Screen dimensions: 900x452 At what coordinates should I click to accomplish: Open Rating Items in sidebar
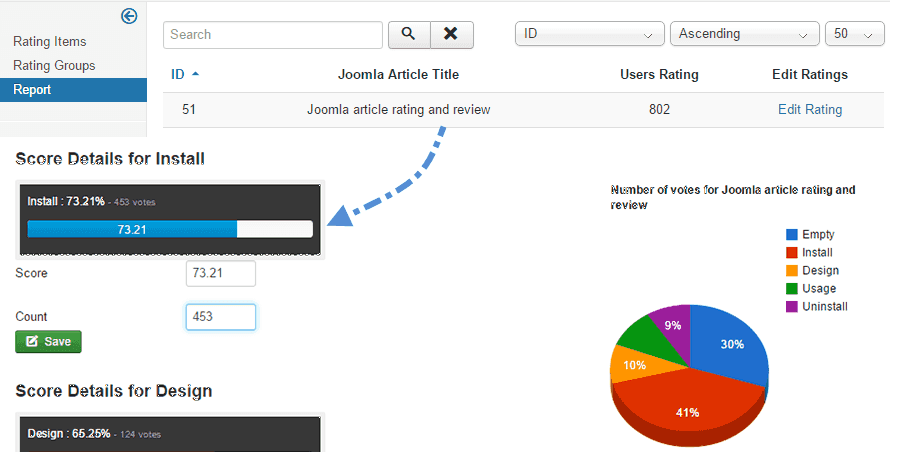point(50,42)
